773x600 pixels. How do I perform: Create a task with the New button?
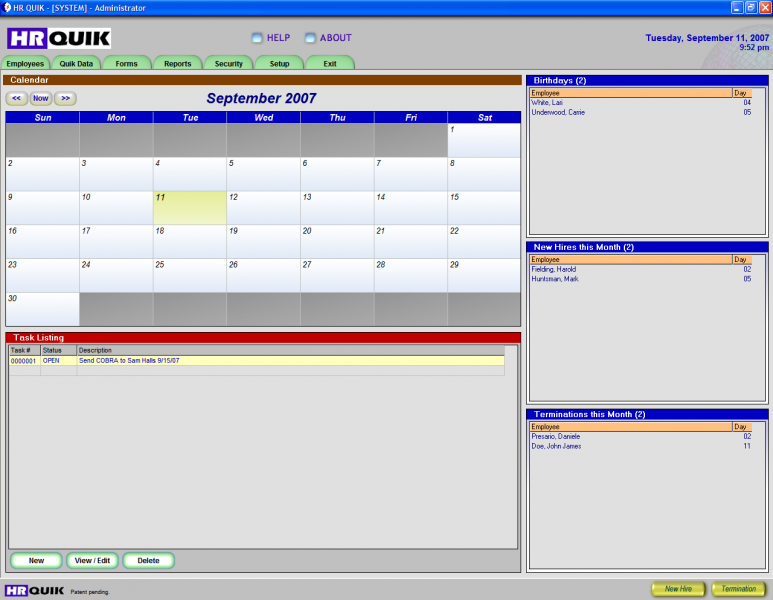(36, 561)
